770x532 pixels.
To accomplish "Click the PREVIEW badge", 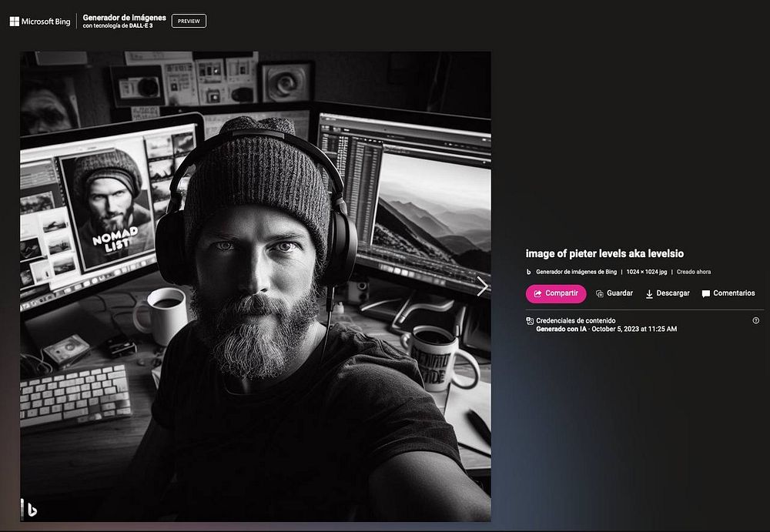I will pos(189,21).
